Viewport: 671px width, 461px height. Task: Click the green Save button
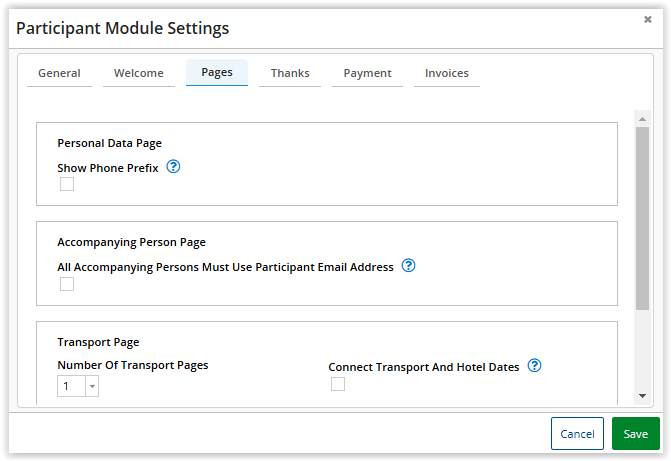click(635, 434)
